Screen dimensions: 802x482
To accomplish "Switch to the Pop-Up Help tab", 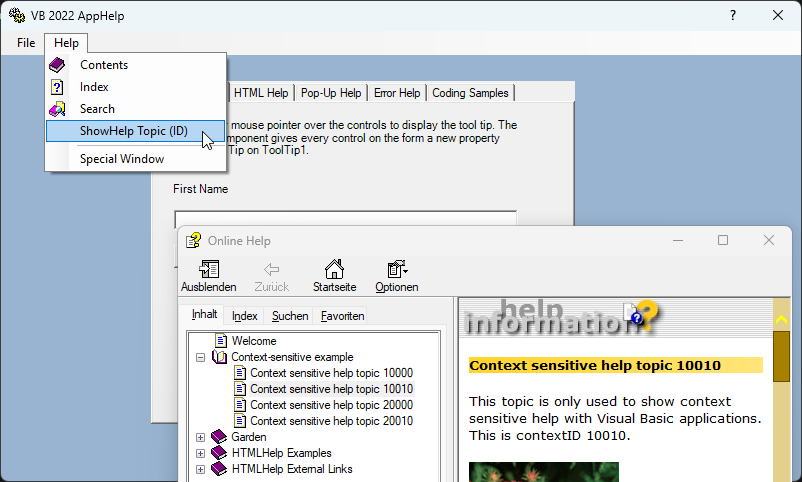I will pos(331,93).
